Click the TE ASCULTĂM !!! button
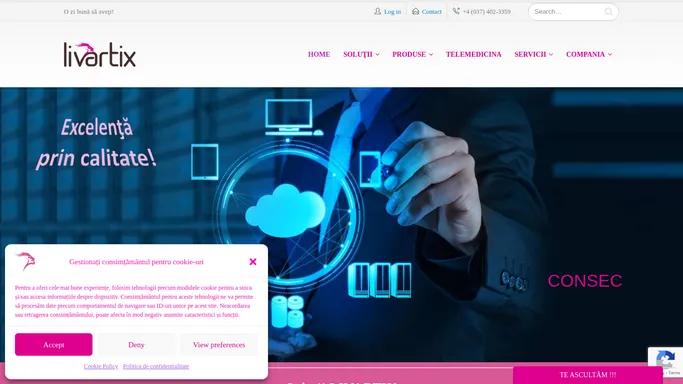Screen dimensions: 683x384 588,375
